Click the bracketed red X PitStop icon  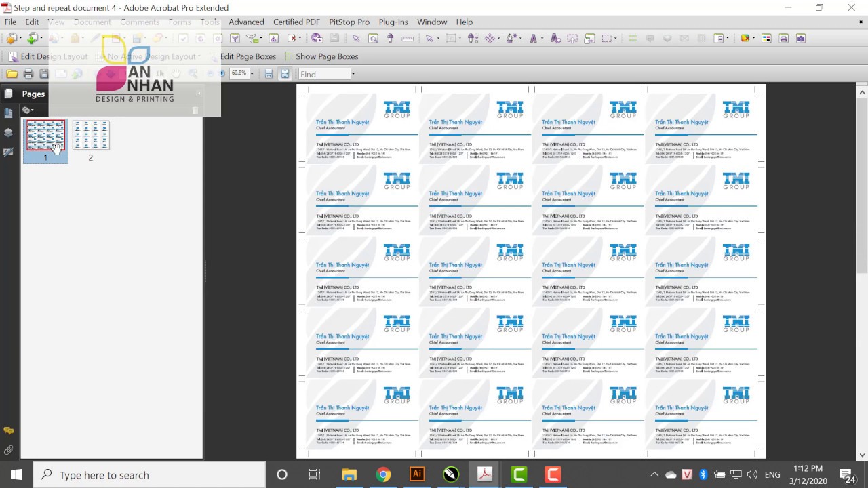(292, 39)
